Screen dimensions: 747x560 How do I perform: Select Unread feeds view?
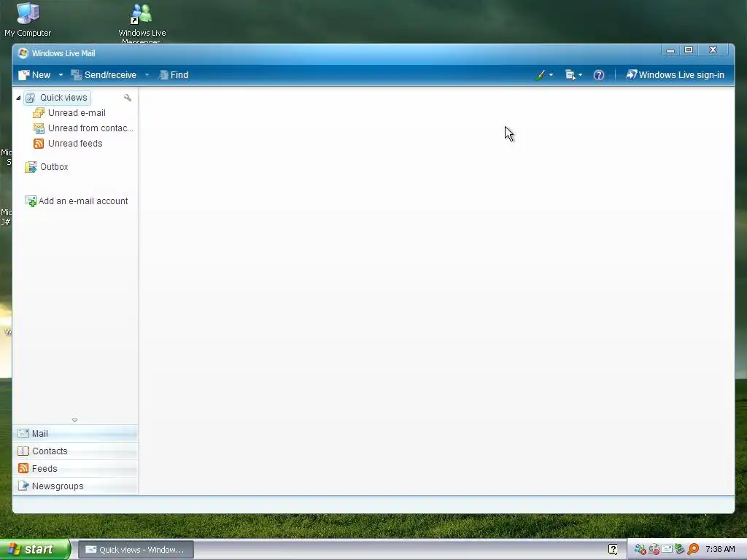pyautogui.click(x=68, y=144)
